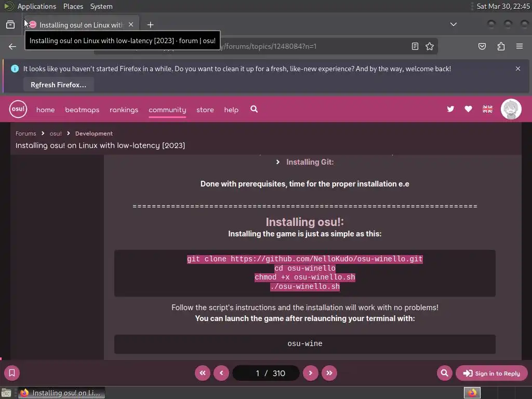Go to Development breadcrumb link
532x399 pixels.
tap(94, 134)
